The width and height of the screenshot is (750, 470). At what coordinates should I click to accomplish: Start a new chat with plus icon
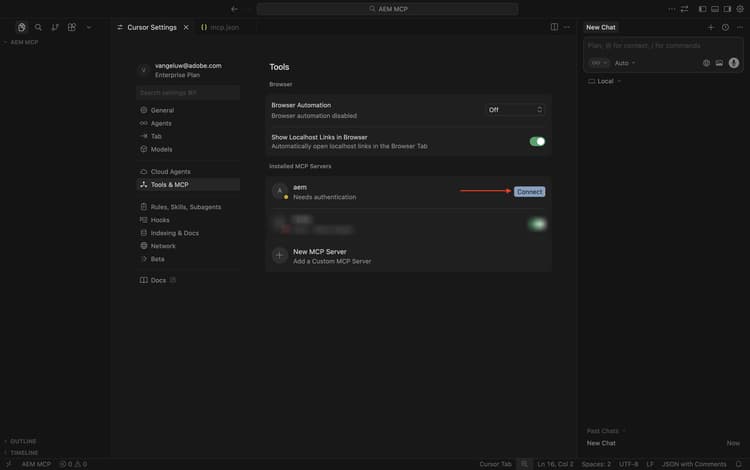click(x=711, y=27)
